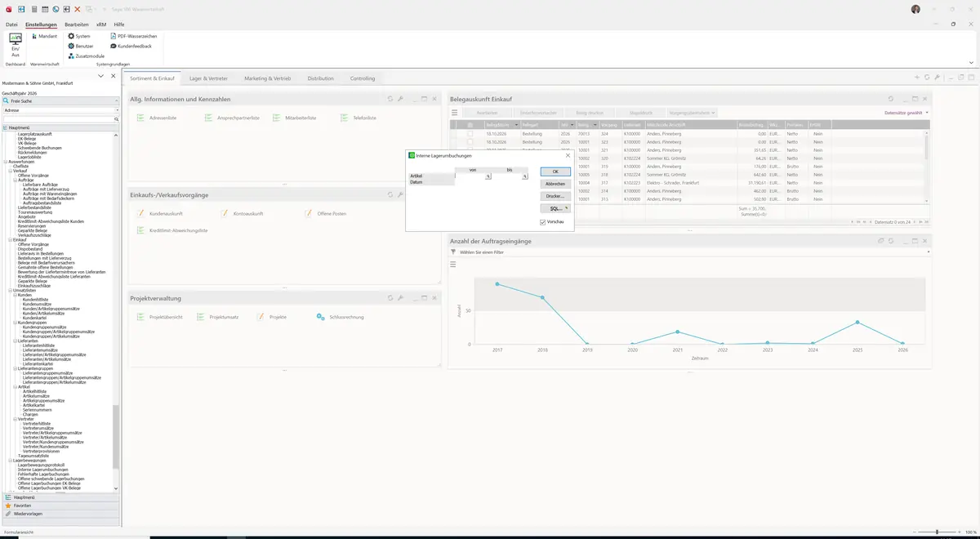Adjust the zoom slider in status bar

tap(936, 532)
